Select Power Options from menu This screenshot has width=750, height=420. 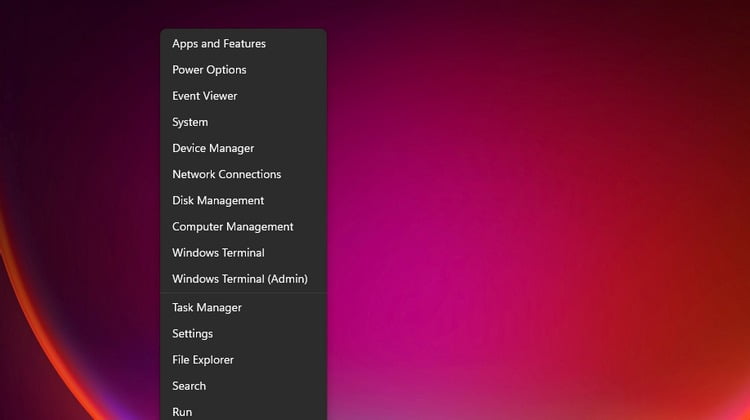243,70
